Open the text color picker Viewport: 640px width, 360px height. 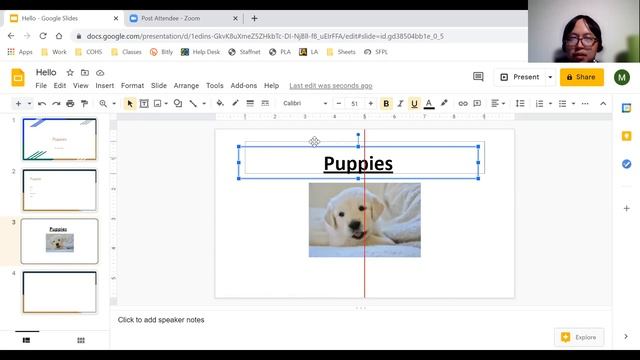[429, 104]
